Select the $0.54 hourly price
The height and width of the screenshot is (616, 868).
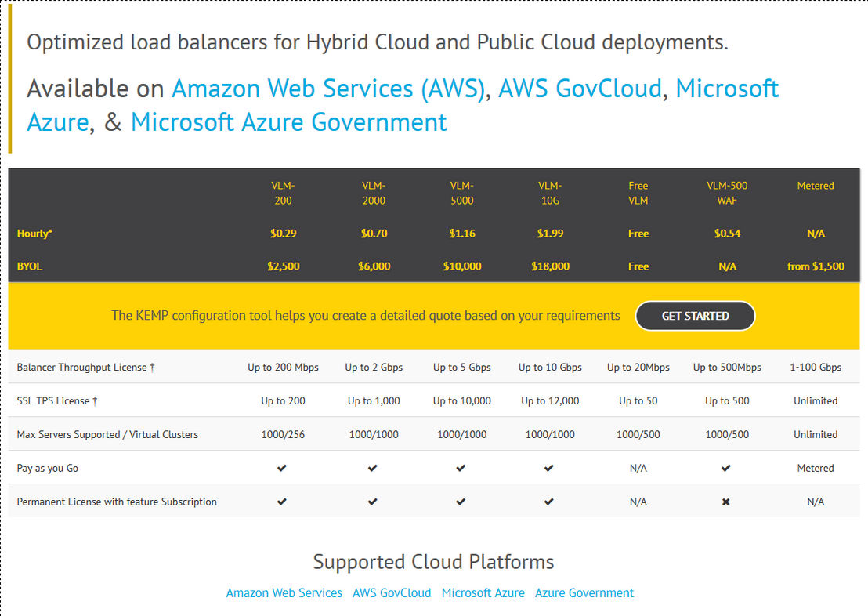click(728, 234)
